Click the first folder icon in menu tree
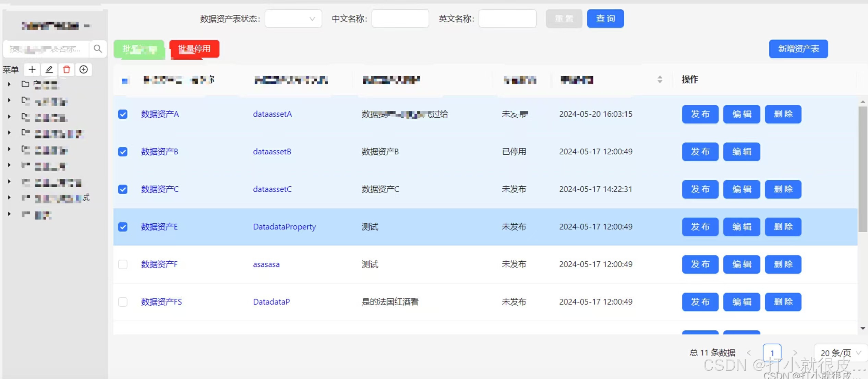The height and width of the screenshot is (379, 868). coord(25,84)
